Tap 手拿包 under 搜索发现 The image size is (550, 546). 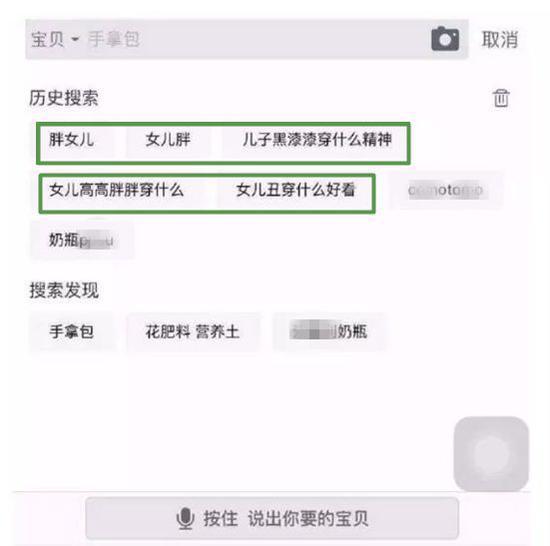click(x=72, y=331)
